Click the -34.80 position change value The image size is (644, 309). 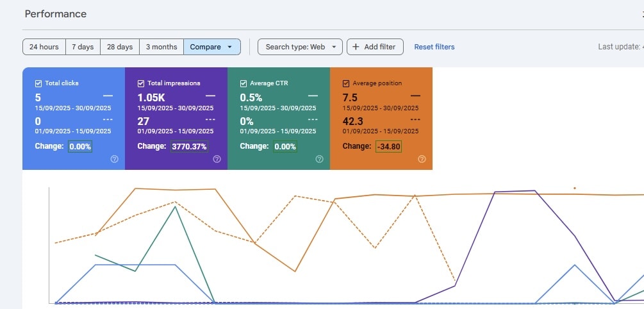(389, 146)
